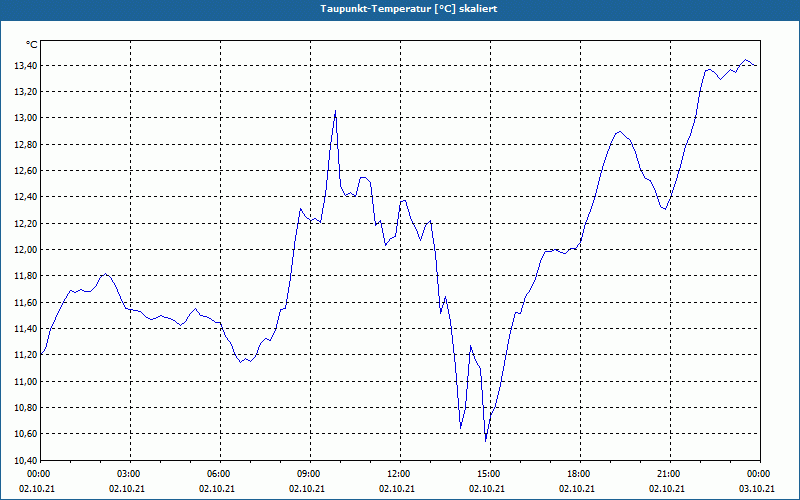This screenshot has height=500, width=800.
Task: Click the '11,20' y-axis label
Action: (26, 355)
